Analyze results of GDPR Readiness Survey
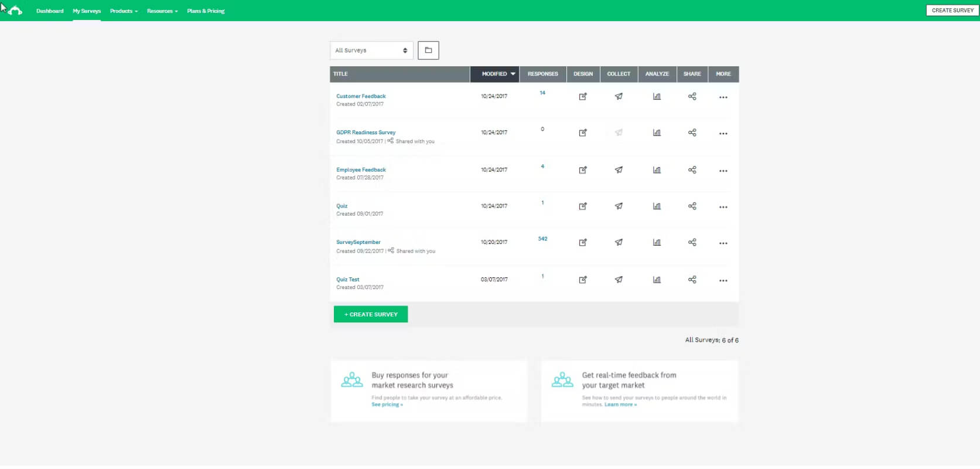This screenshot has width=980, height=469. coord(657,133)
